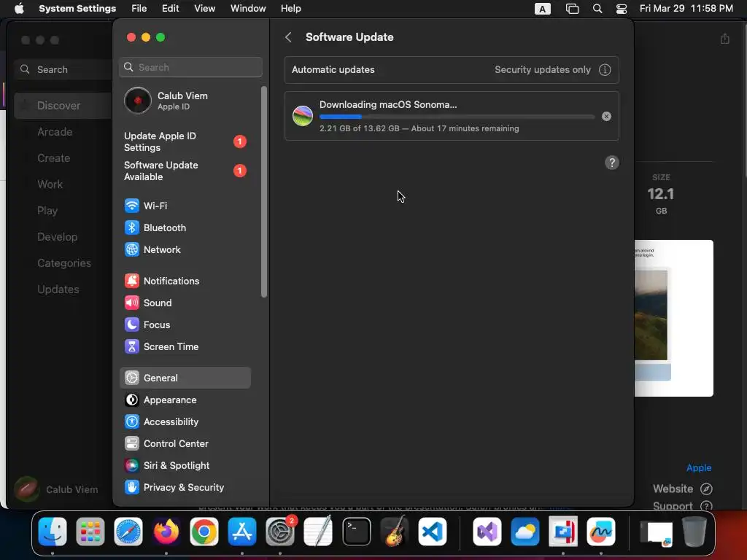Open the Help menu
The width and height of the screenshot is (747, 560).
pyautogui.click(x=290, y=9)
